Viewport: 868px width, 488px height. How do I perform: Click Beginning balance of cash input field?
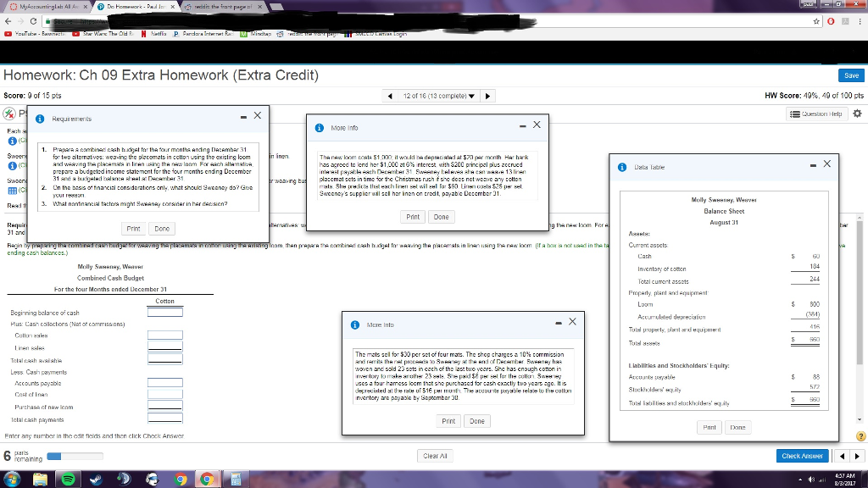tap(165, 313)
